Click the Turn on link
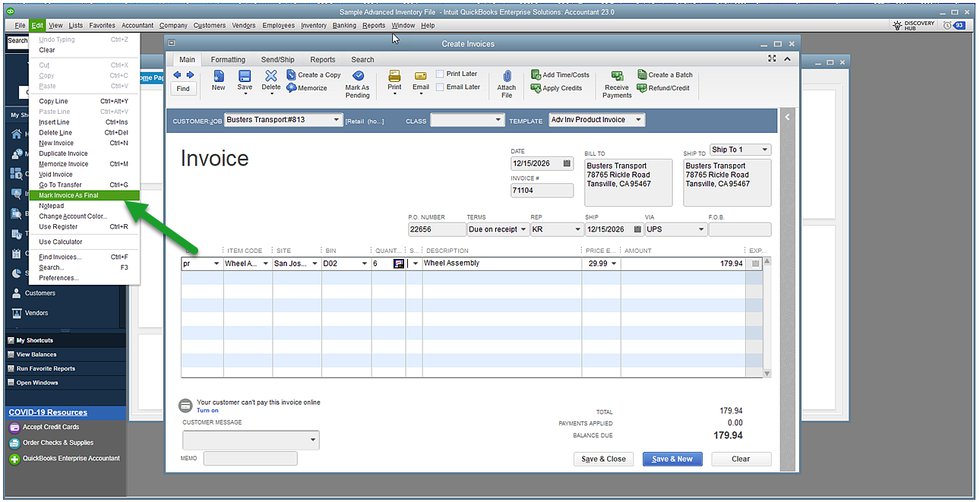 (207, 410)
